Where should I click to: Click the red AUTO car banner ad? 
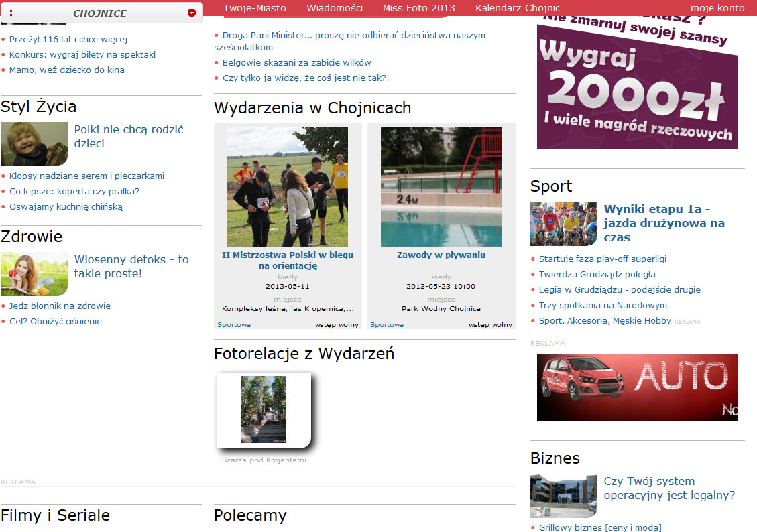click(637, 388)
